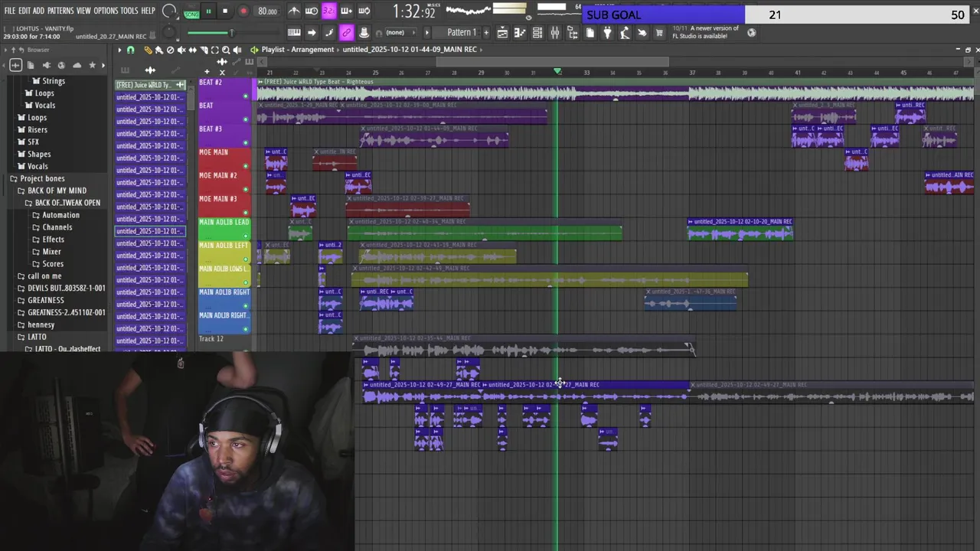Expand the hennesy folder in browser
Image resolution: width=980 pixels, height=551 pixels.
pos(41,325)
